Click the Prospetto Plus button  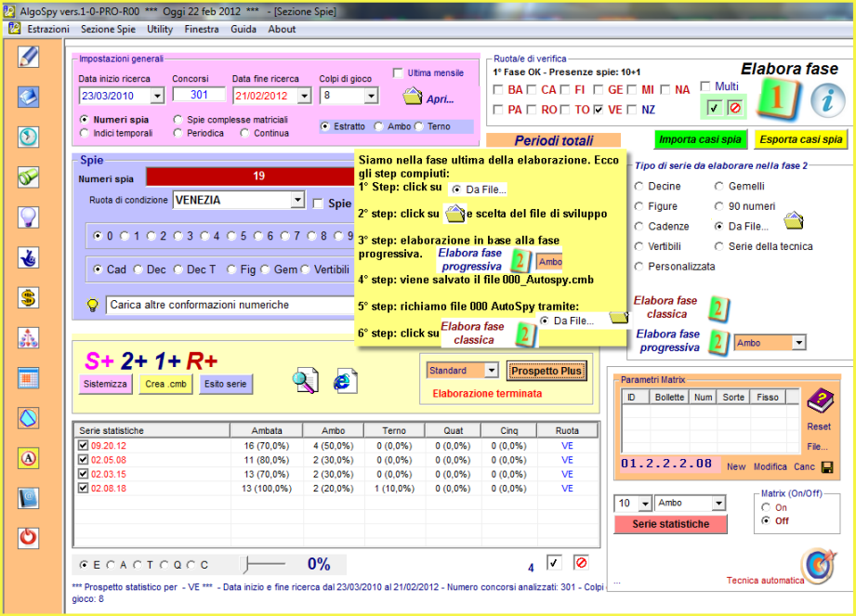pyautogui.click(x=547, y=371)
